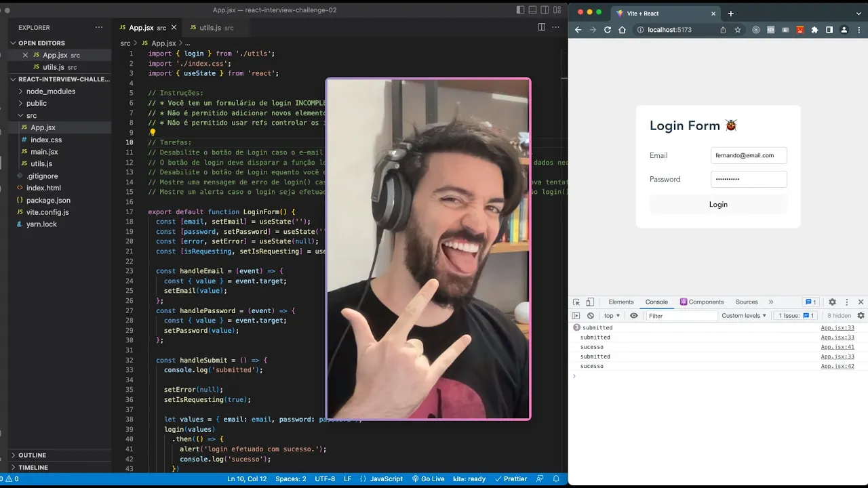This screenshot has width=868, height=488.
Task: Click App.jsx:41 source link
Action: tap(837, 347)
